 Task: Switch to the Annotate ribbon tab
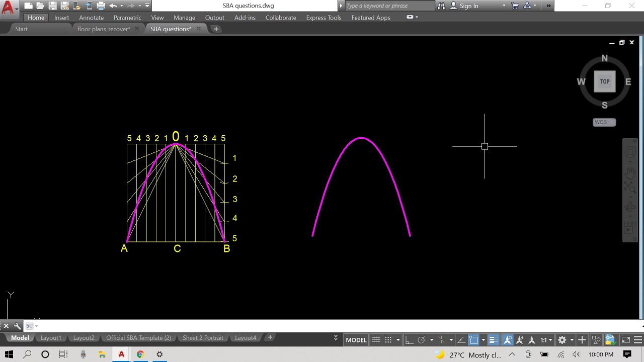91,18
